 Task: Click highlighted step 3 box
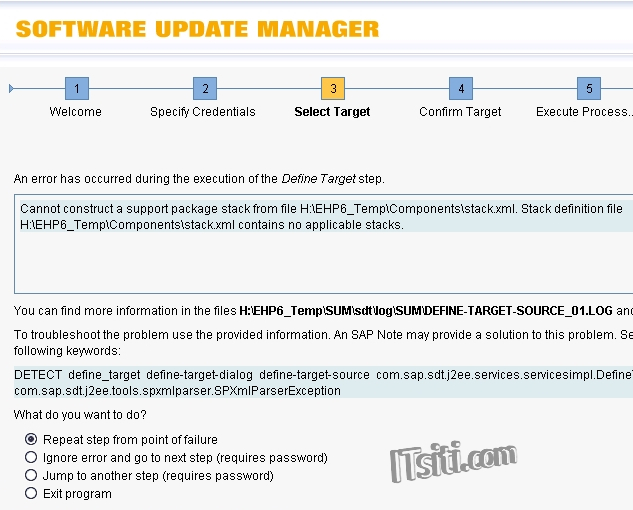click(x=333, y=88)
